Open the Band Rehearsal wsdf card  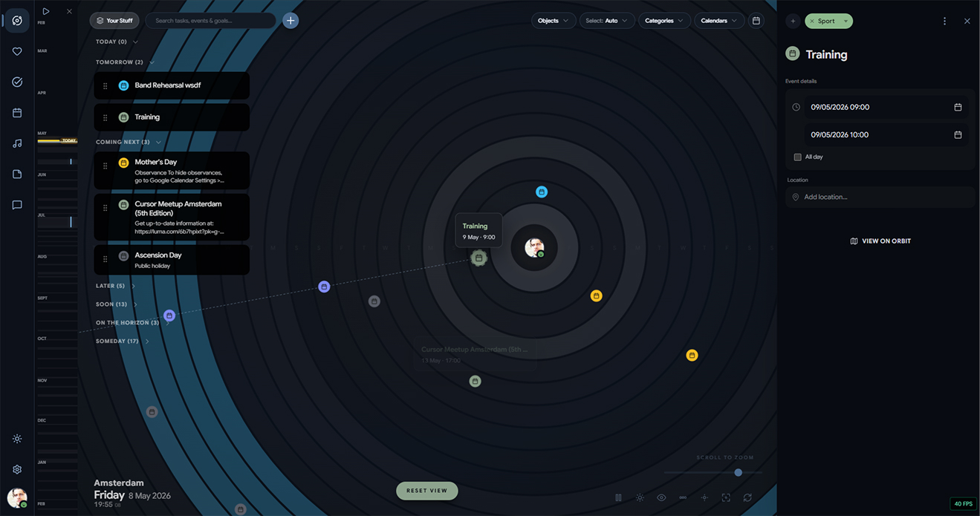coord(172,85)
